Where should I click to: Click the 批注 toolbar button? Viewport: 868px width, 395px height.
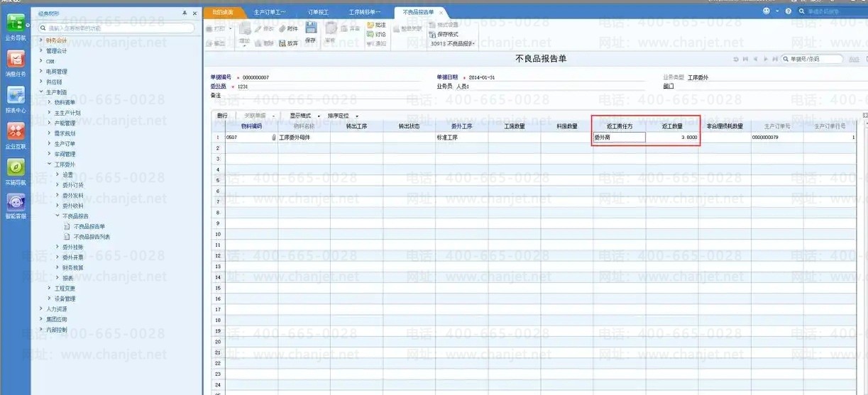point(376,25)
